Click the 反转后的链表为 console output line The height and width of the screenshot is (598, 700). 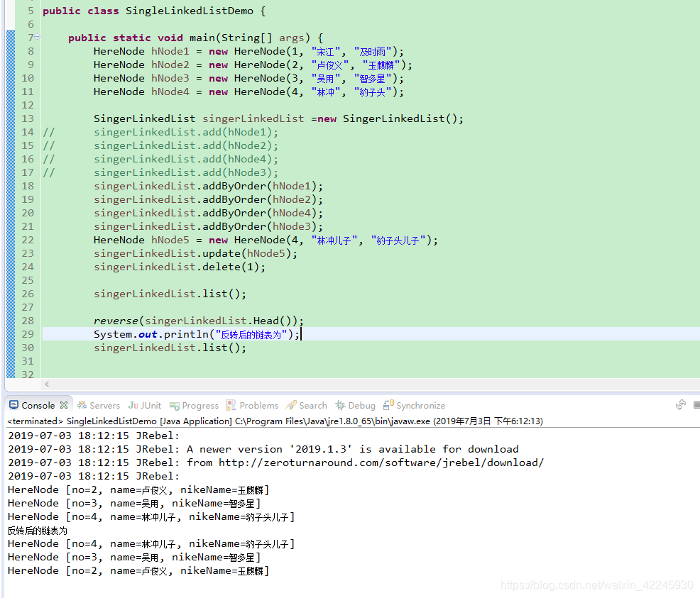[x=38, y=531]
